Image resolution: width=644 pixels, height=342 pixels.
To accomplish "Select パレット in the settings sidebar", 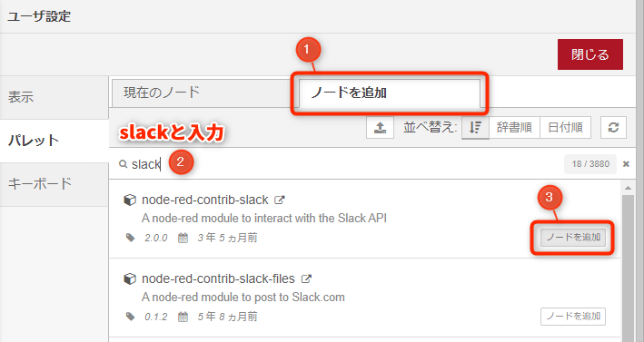I will point(54,141).
